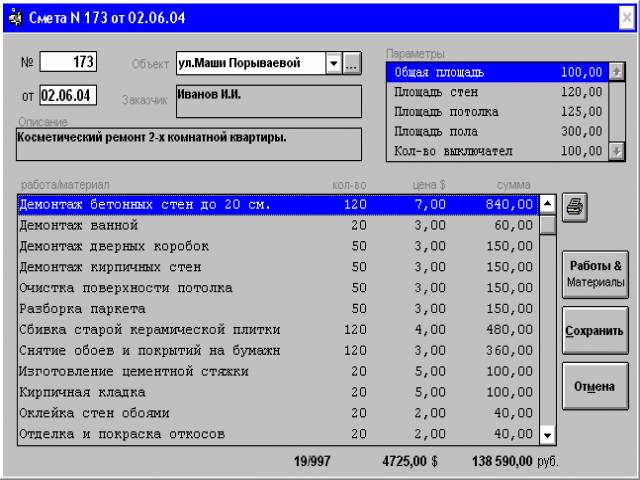Click the ellipsis button next to Объект

(x=351, y=63)
